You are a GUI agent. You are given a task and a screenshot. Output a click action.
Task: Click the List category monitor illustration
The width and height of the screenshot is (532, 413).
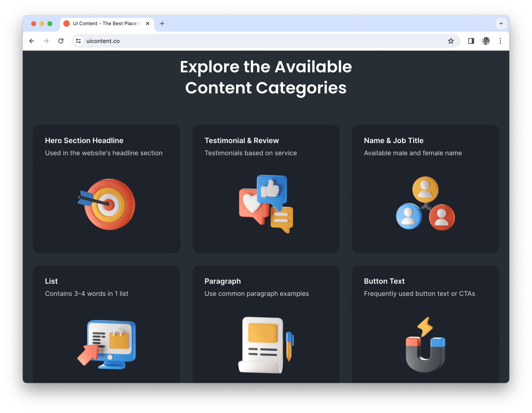pos(107,345)
